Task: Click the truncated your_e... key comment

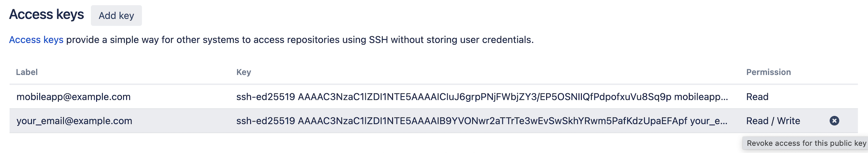Action: tap(709, 121)
